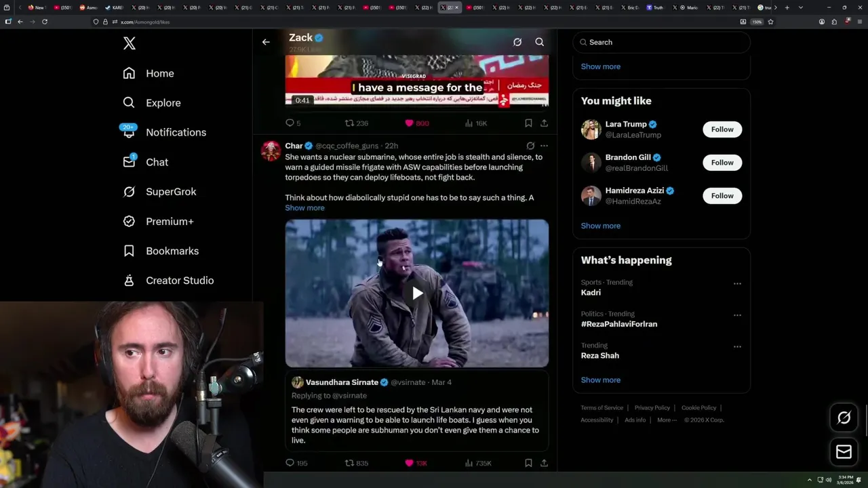The image size is (868, 488).
Task: Show more under What's happening
Action: 601,380
